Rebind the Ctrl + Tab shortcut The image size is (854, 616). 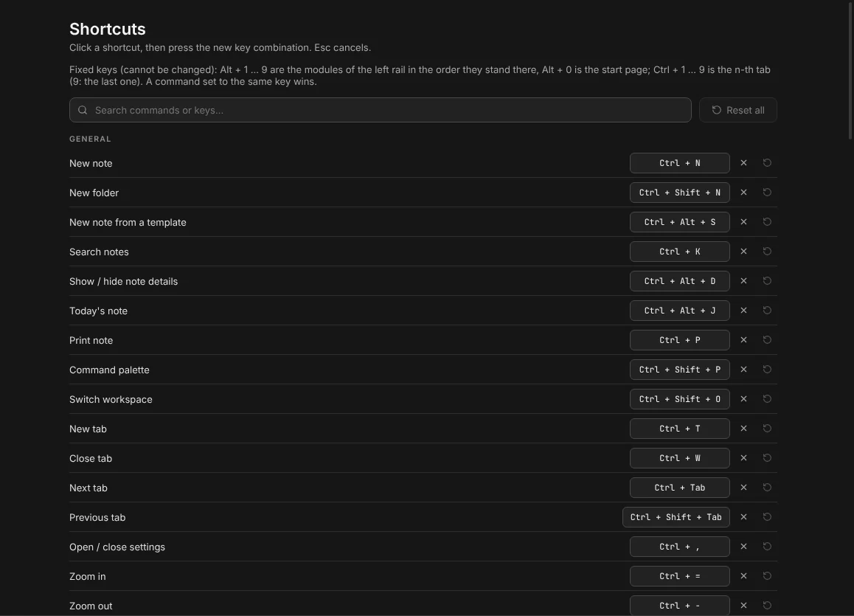click(x=680, y=488)
